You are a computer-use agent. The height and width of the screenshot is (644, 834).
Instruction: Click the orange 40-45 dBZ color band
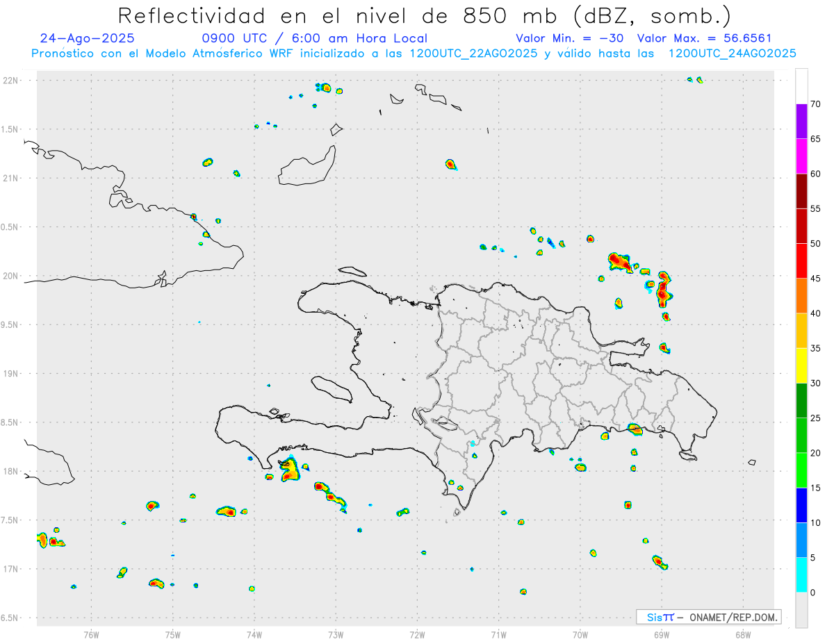coord(801,296)
